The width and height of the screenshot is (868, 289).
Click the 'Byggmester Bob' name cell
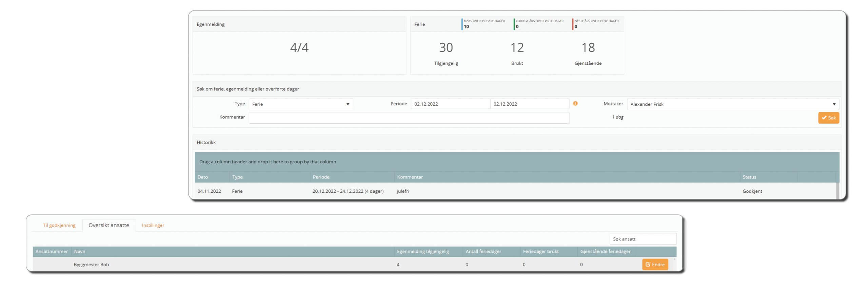91,265
